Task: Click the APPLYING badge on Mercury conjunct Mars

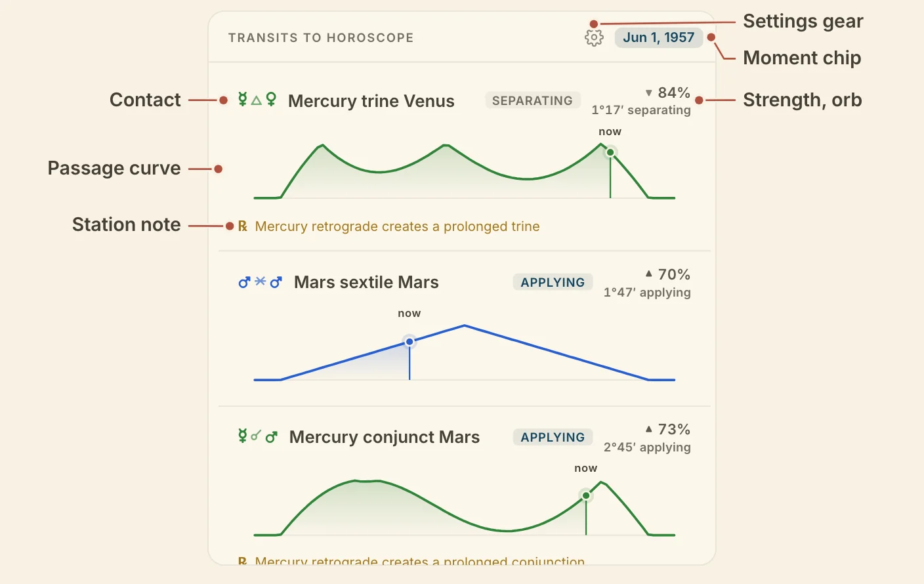Action: pos(553,437)
